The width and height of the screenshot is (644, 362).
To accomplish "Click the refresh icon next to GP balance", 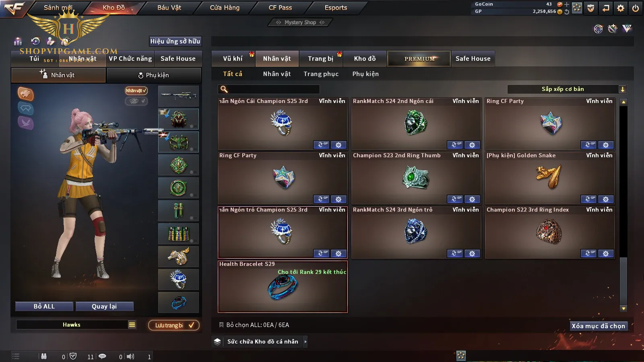I will point(567,12).
